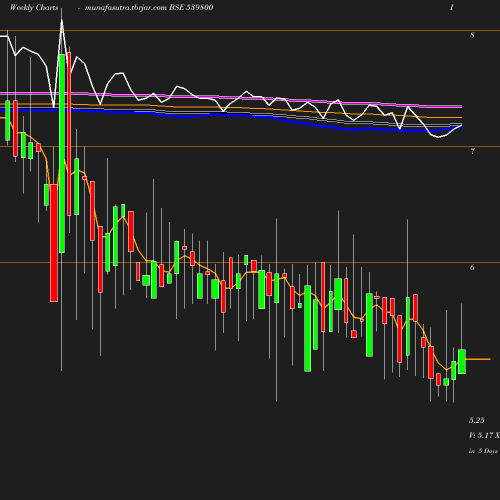500x500 pixels.
Task: Click the last green candlestick at far right
Action: [x=462, y=361]
